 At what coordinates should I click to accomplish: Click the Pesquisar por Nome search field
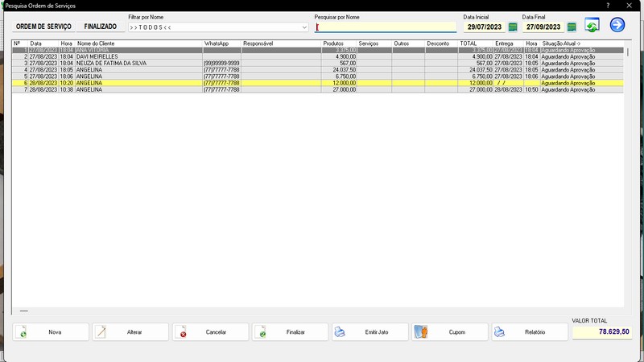point(385,27)
